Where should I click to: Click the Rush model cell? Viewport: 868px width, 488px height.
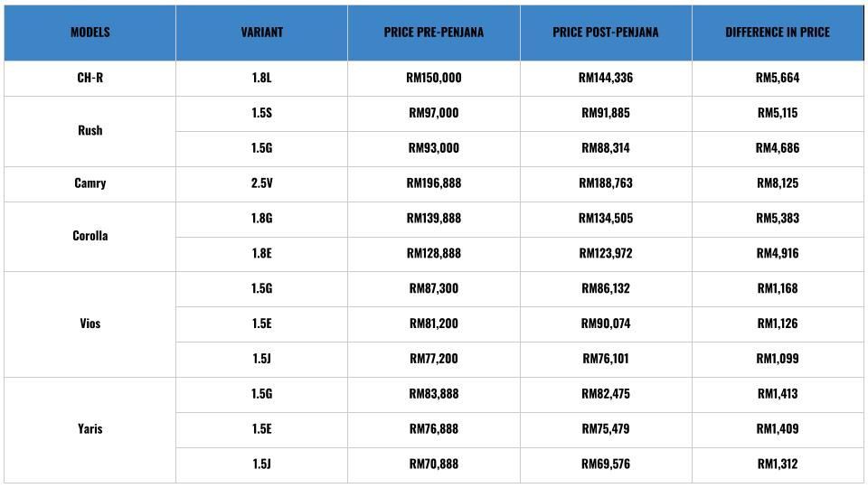[x=90, y=130]
